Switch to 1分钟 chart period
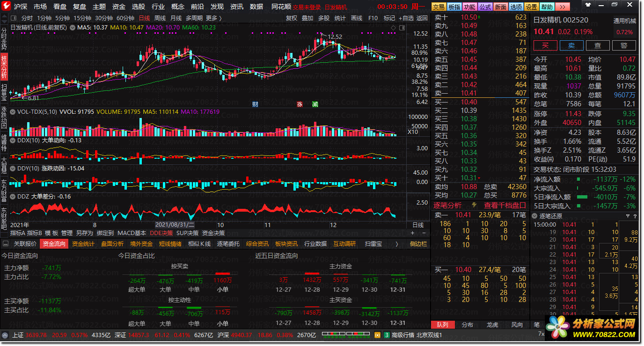 (44, 18)
